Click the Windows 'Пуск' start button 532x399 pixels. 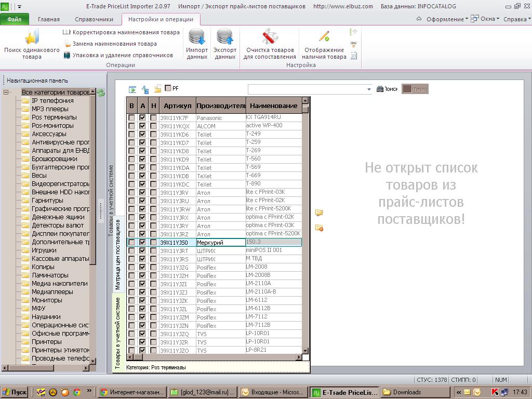coord(15,392)
